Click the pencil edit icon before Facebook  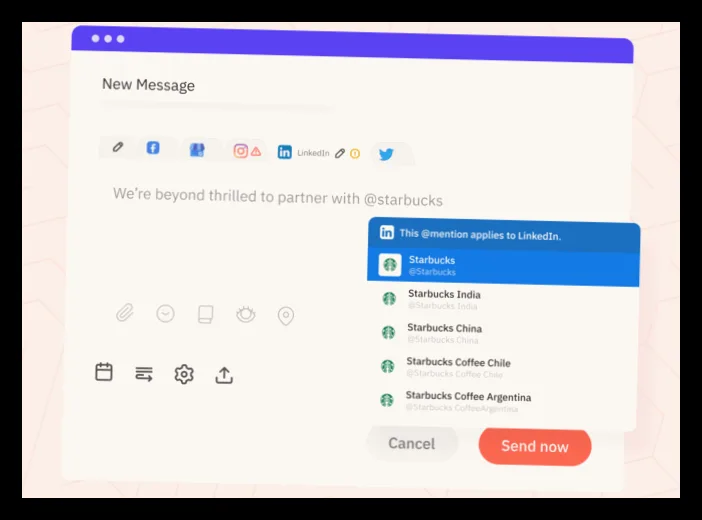(x=118, y=147)
